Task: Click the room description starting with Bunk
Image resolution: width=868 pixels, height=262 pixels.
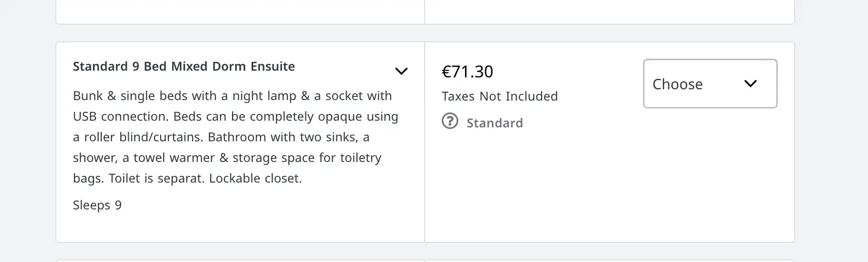Action: point(236,137)
